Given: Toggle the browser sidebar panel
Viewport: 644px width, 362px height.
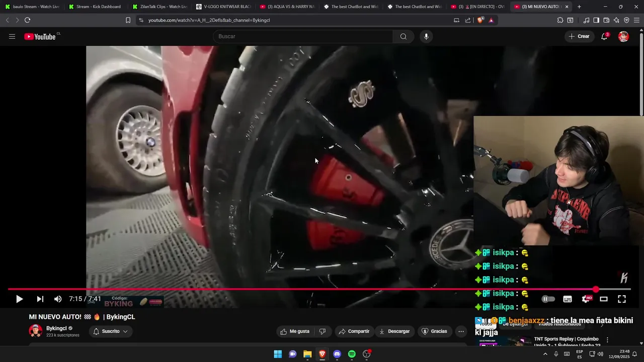Looking at the screenshot, I should 596,20.
